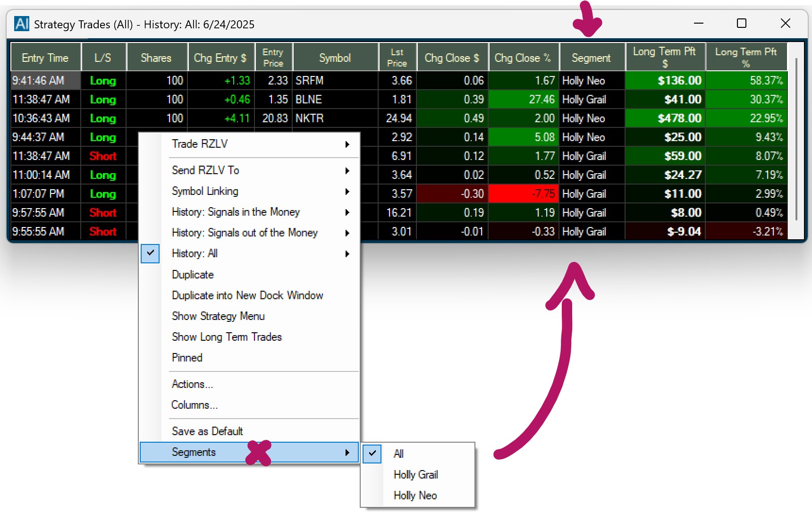Open the Segments menu entry

(x=249, y=452)
